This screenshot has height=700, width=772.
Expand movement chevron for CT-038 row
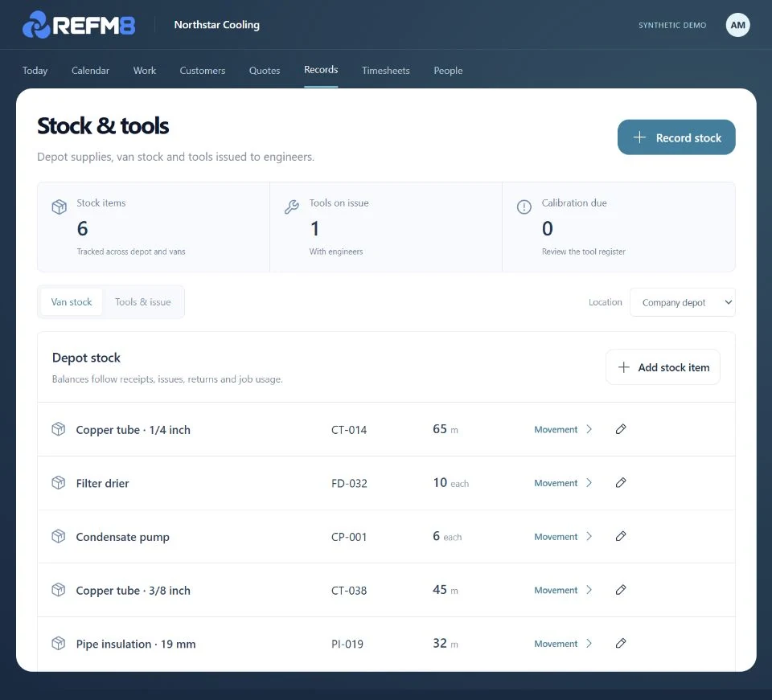click(x=589, y=589)
